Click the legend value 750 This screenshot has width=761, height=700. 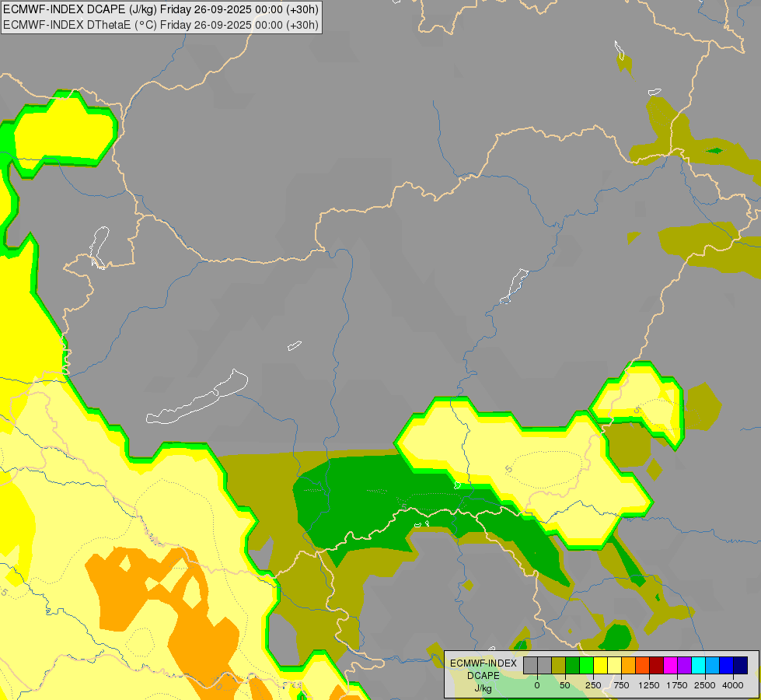click(x=621, y=685)
